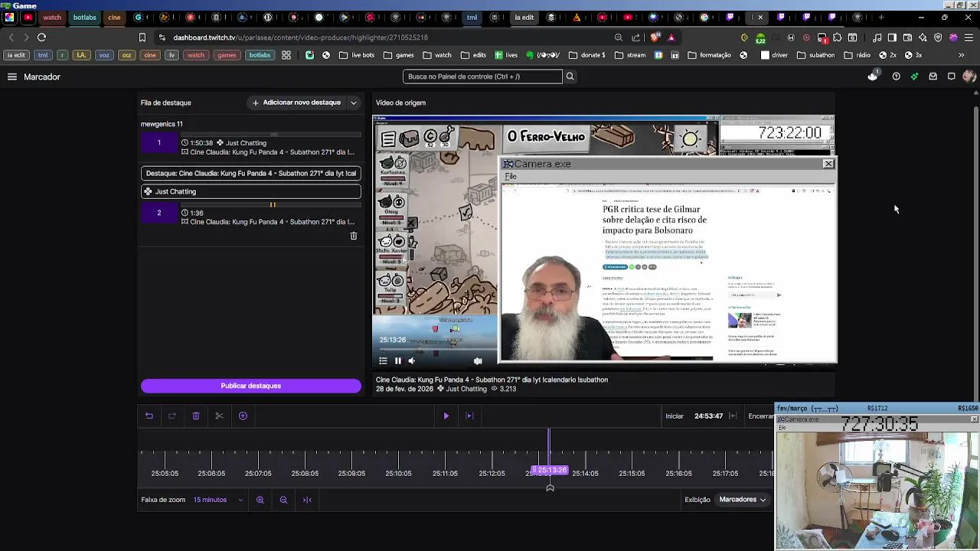Play the selected segment only using the bracketed play icon

[469, 416]
